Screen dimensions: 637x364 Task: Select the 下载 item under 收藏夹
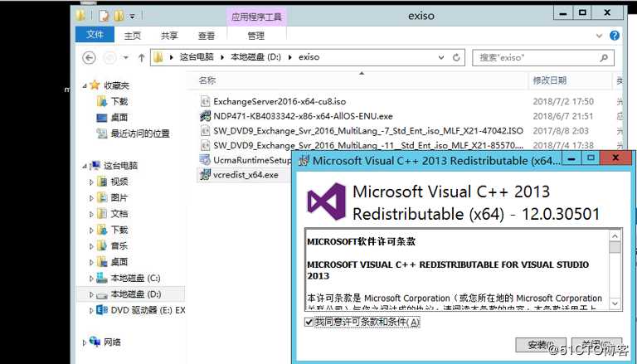tap(119, 101)
